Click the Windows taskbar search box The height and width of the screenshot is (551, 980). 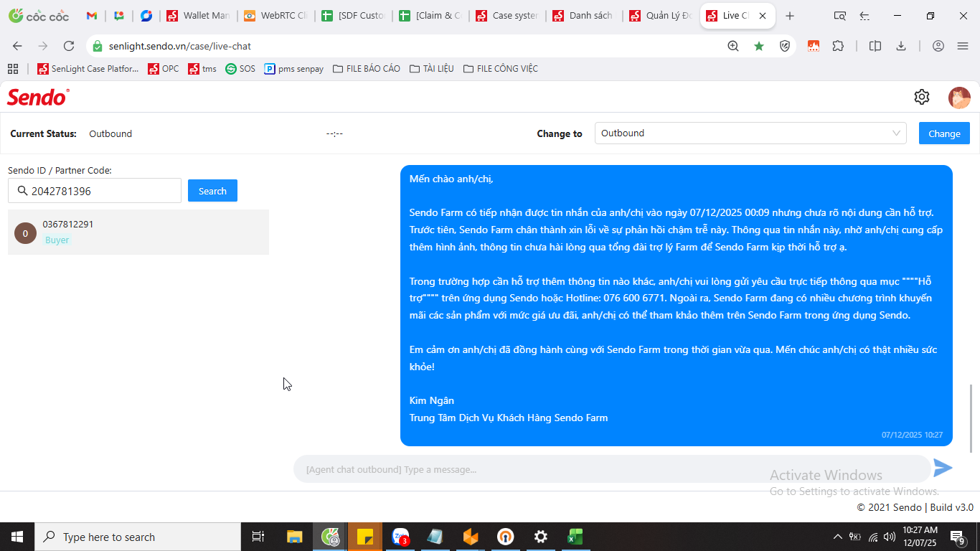(x=138, y=537)
